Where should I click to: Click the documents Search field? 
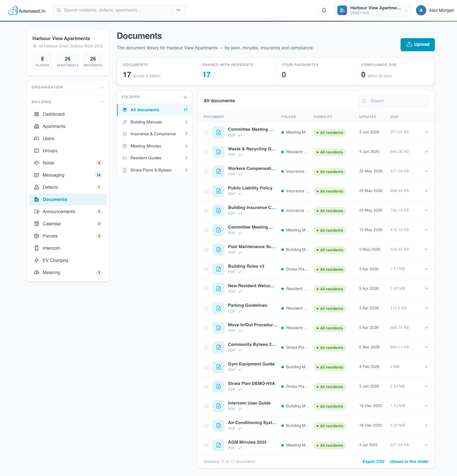(x=394, y=101)
